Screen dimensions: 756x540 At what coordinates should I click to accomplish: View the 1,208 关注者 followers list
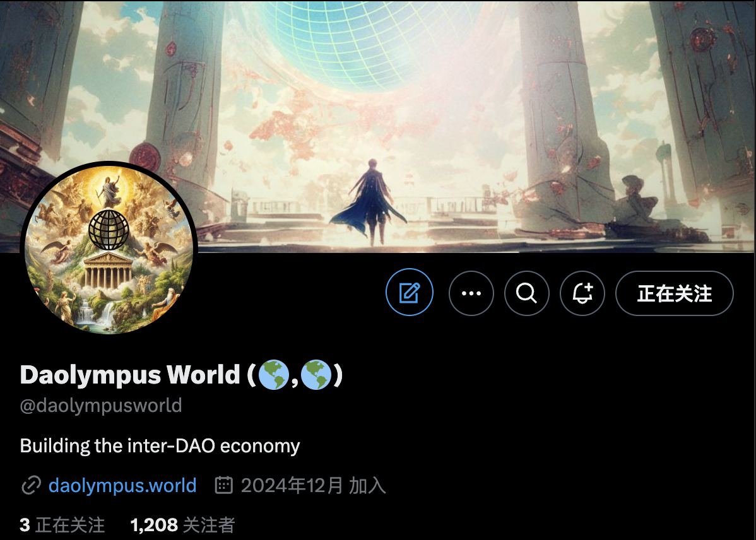pyautogui.click(x=182, y=525)
